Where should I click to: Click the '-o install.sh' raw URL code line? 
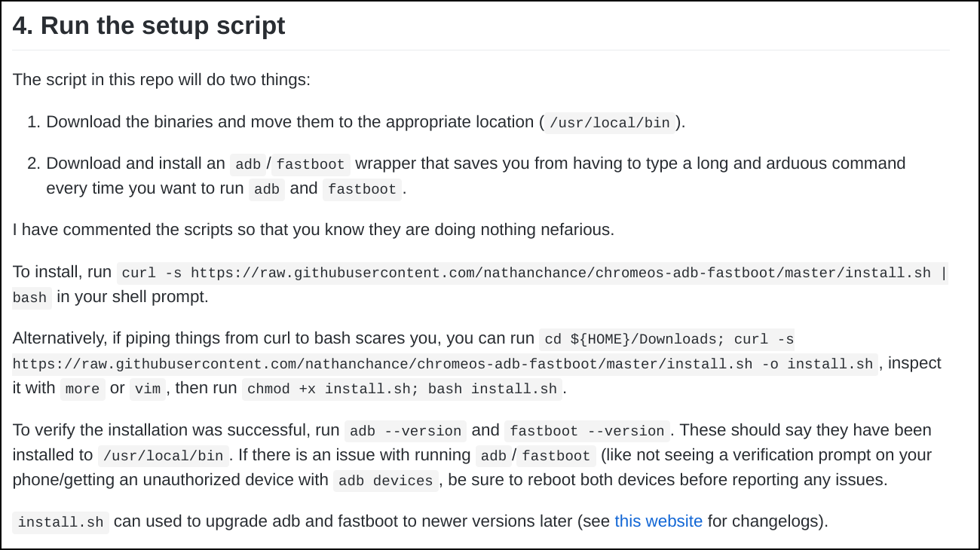pyautogui.click(x=446, y=365)
